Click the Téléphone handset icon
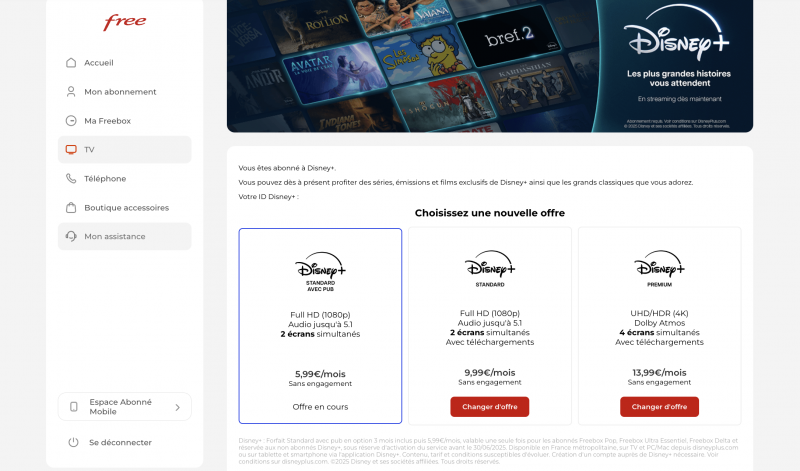 click(71, 179)
